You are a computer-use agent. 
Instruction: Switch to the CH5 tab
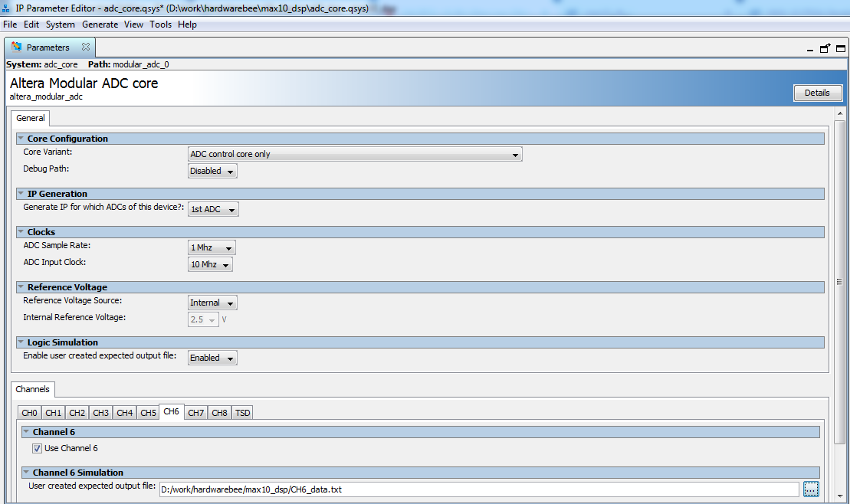tap(148, 413)
